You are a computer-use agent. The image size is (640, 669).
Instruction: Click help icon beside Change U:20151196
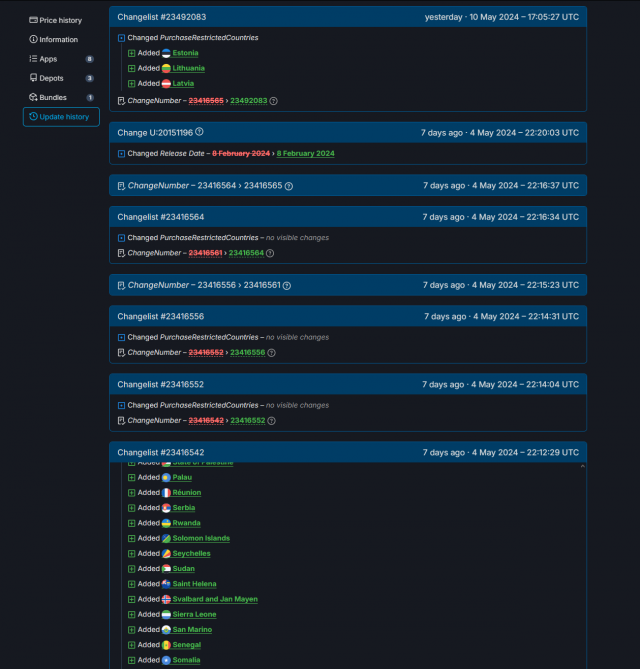199,132
